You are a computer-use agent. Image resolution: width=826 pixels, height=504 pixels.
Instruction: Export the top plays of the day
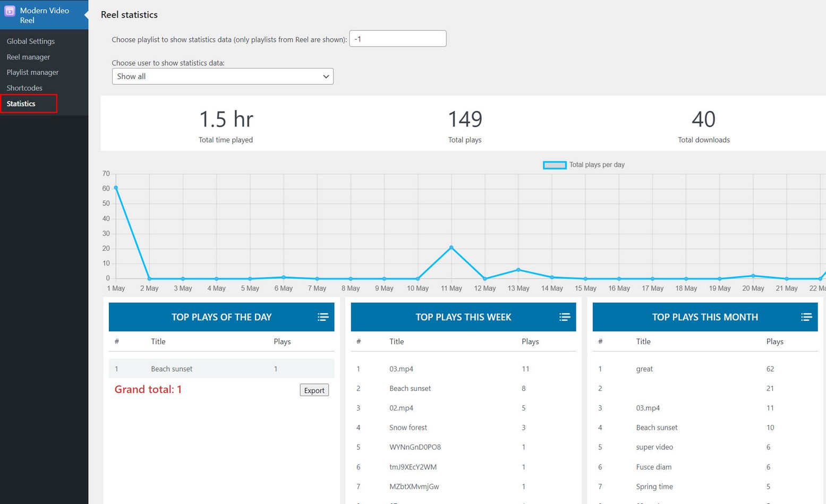pos(314,390)
